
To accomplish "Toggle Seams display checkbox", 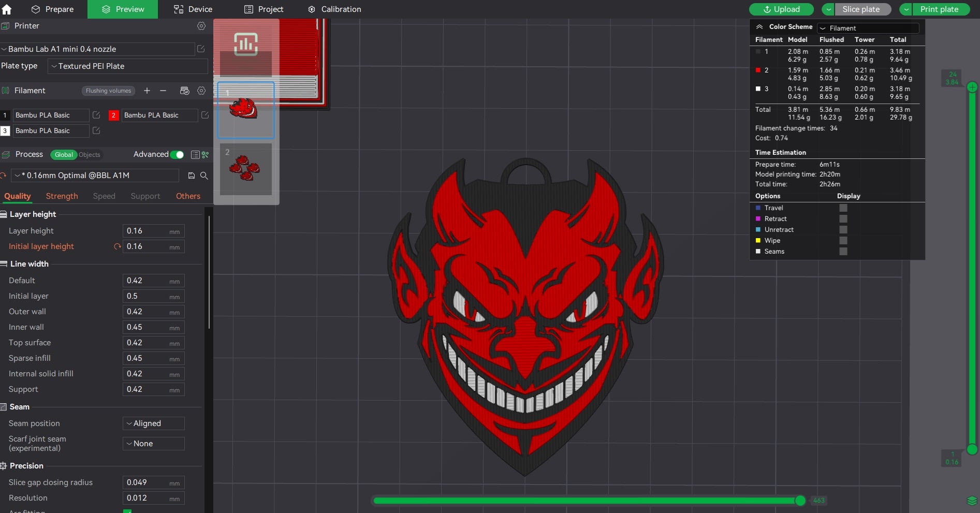I will [843, 251].
